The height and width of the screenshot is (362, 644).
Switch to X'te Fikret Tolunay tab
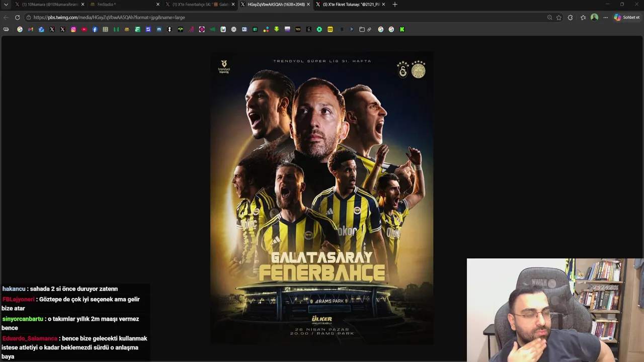tap(350, 5)
